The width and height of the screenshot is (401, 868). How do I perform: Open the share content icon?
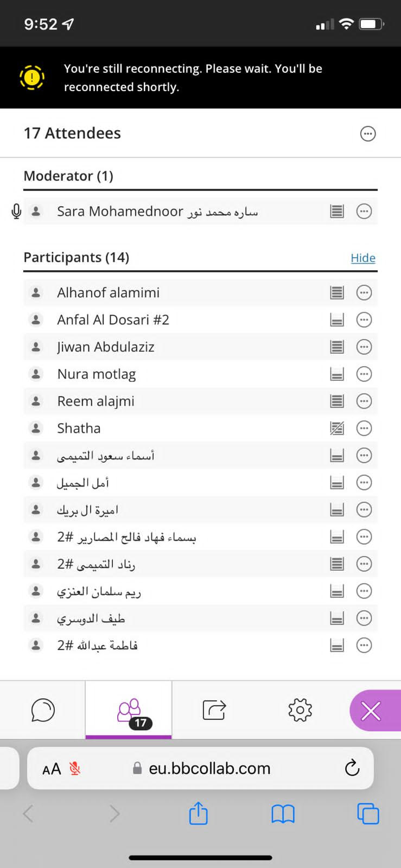click(214, 710)
